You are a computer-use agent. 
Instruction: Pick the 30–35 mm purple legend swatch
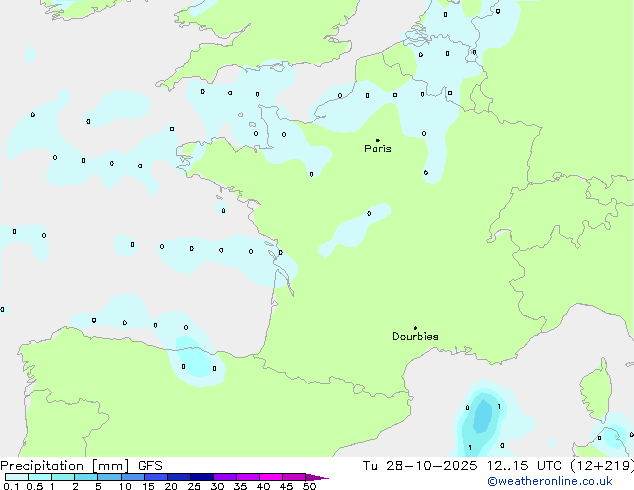pos(224,477)
